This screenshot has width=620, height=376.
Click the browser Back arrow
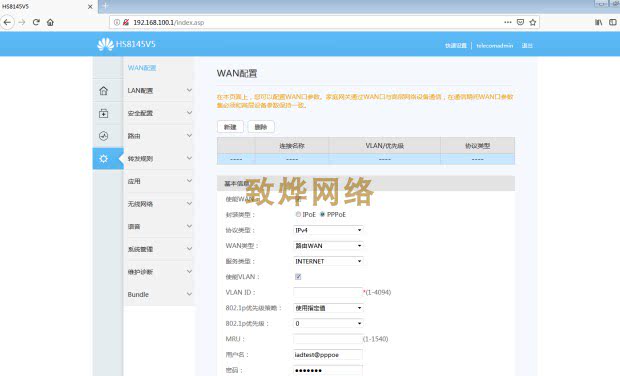point(7,22)
